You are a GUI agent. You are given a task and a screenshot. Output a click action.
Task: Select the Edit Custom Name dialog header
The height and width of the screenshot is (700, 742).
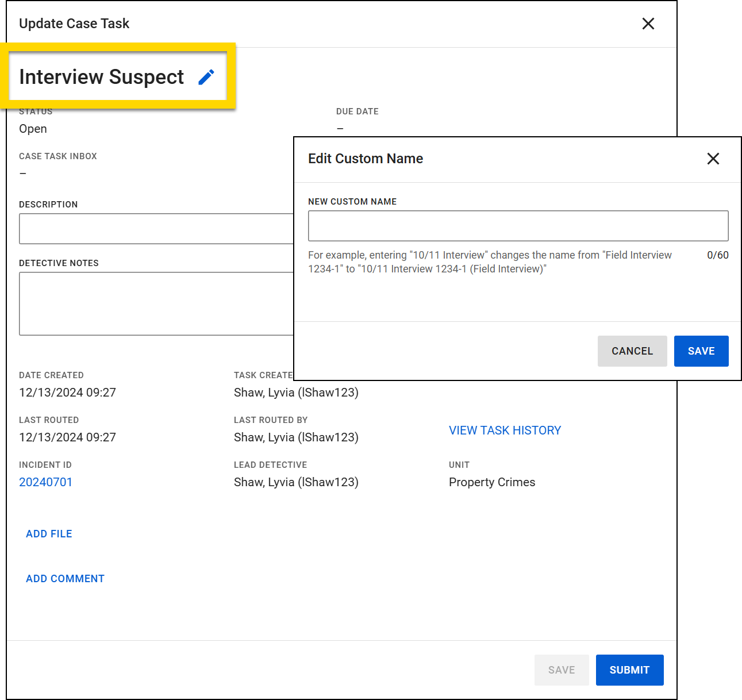366,159
